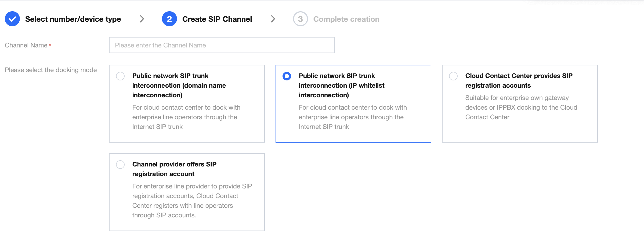Select IP whitelist interconnection radio button
The height and width of the screenshot is (245, 644).
pyautogui.click(x=287, y=76)
